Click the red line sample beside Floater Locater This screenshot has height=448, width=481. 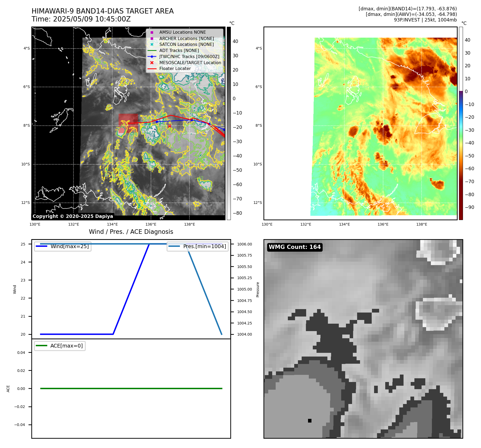152,69
